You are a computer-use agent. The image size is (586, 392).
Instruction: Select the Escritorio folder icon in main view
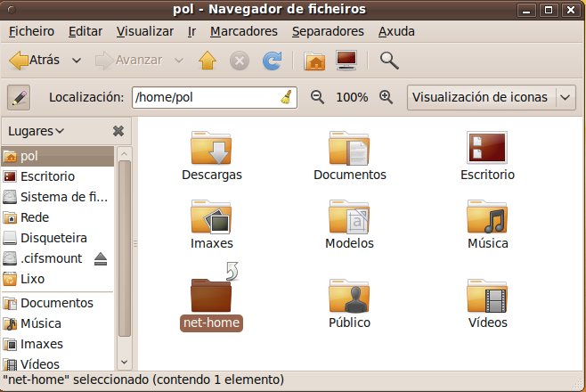487,148
